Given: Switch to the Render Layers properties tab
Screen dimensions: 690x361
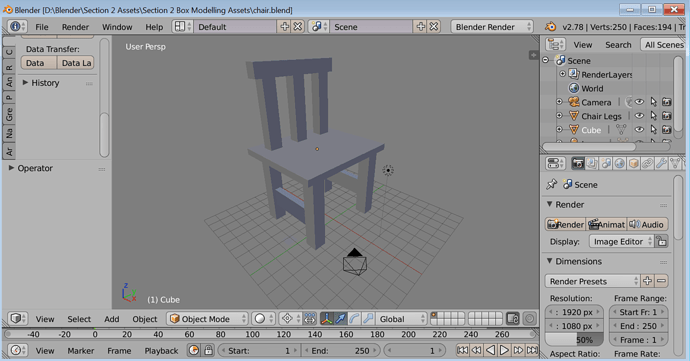Looking at the screenshot, I should (x=592, y=164).
